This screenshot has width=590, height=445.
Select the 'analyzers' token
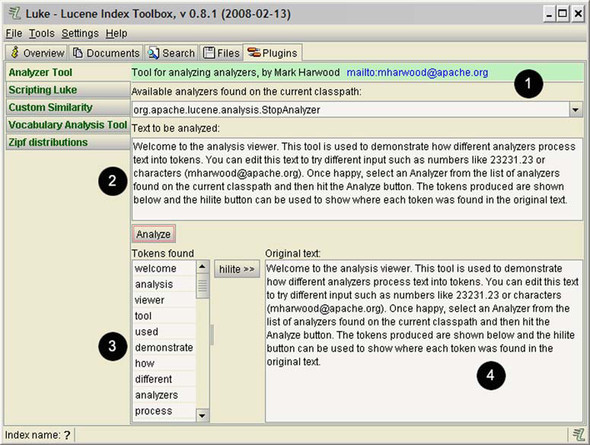(x=165, y=395)
